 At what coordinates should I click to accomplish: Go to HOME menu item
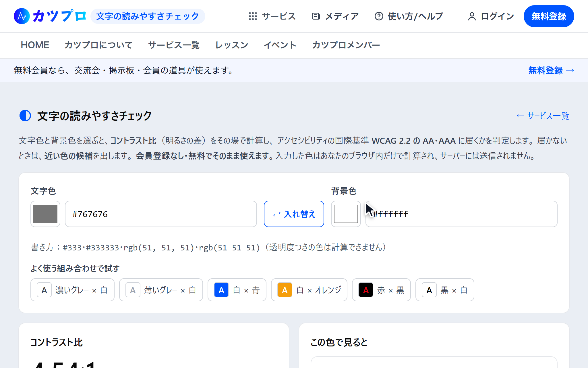[35, 45]
